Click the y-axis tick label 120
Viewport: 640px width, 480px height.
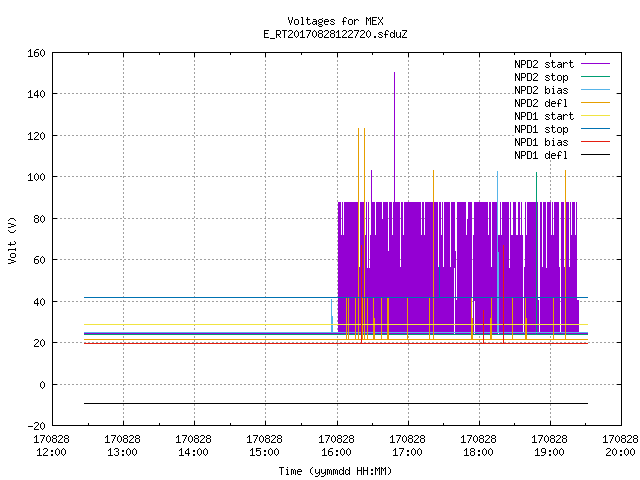click(36, 136)
